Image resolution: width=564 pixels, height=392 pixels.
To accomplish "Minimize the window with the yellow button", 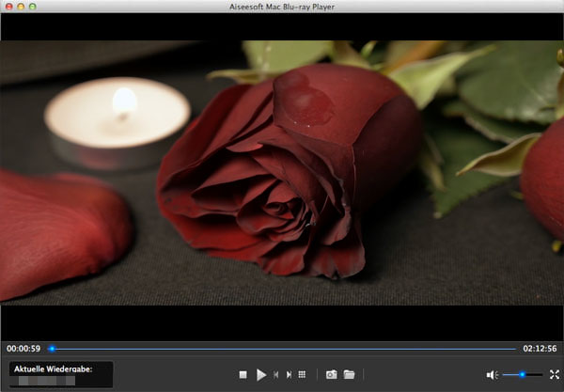I will pos(20,7).
